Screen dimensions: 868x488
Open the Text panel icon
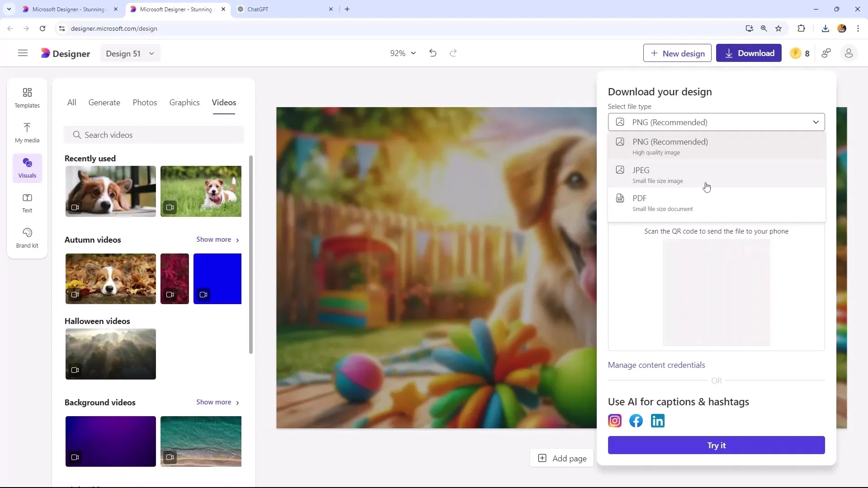click(28, 203)
